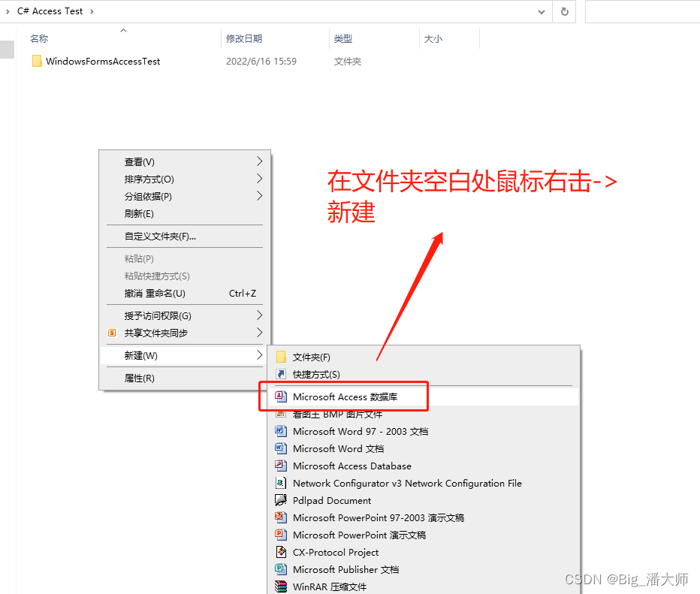Click the 文件夹 type cell
700x594 pixels.
[347, 61]
